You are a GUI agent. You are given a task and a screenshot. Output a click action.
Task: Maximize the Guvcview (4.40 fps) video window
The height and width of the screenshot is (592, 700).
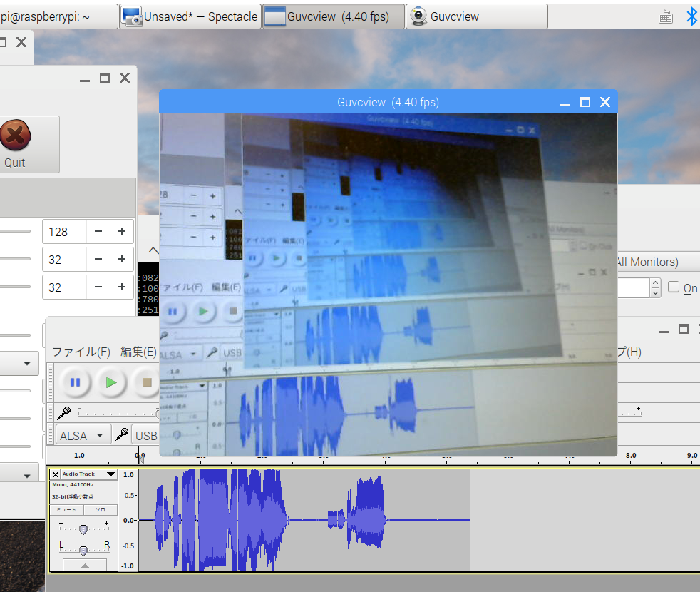click(585, 102)
